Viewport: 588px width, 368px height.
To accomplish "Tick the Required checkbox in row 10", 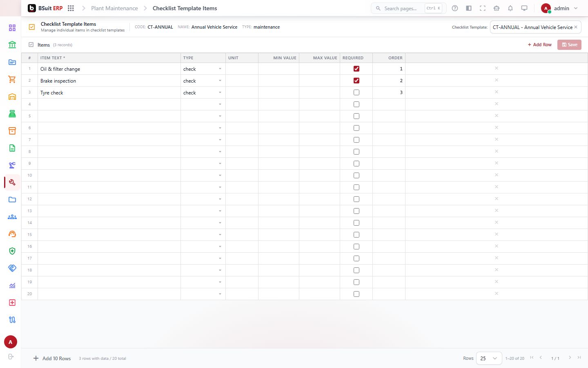I will pos(356,175).
